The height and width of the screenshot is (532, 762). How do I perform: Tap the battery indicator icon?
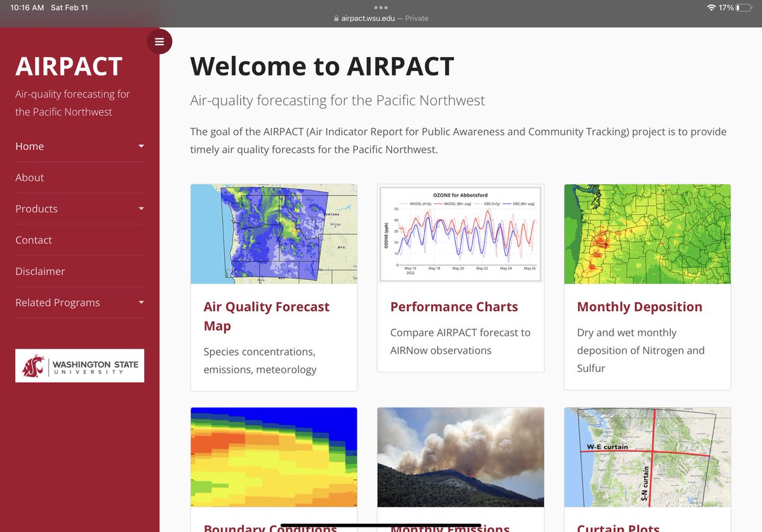(745, 8)
